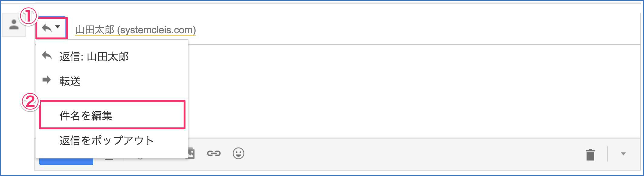Image resolution: width=644 pixels, height=176 pixels.
Task: Expand more options arrow beside trash
Action: pyautogui.click(x=623, y=154)
